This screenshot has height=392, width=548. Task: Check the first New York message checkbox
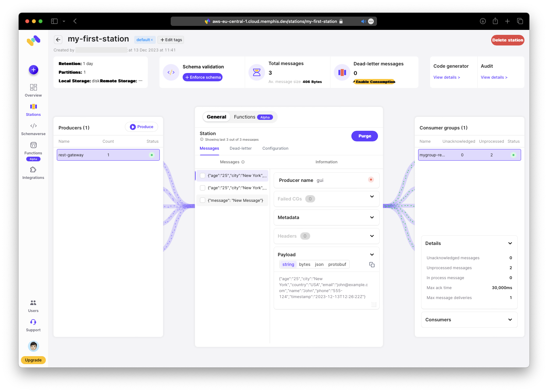(203, 176)
